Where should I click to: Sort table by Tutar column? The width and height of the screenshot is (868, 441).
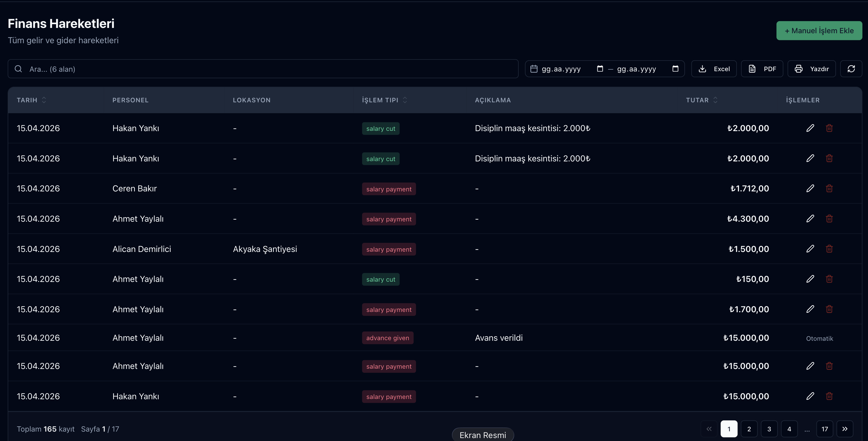tap(702, 100)
